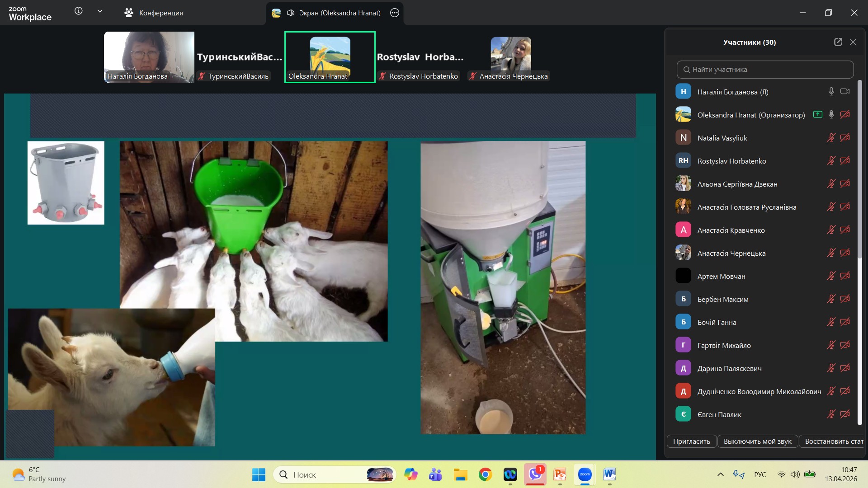Click the meeting info icon
The width and height of the screenshot is (868, 488).
[79, 11]
